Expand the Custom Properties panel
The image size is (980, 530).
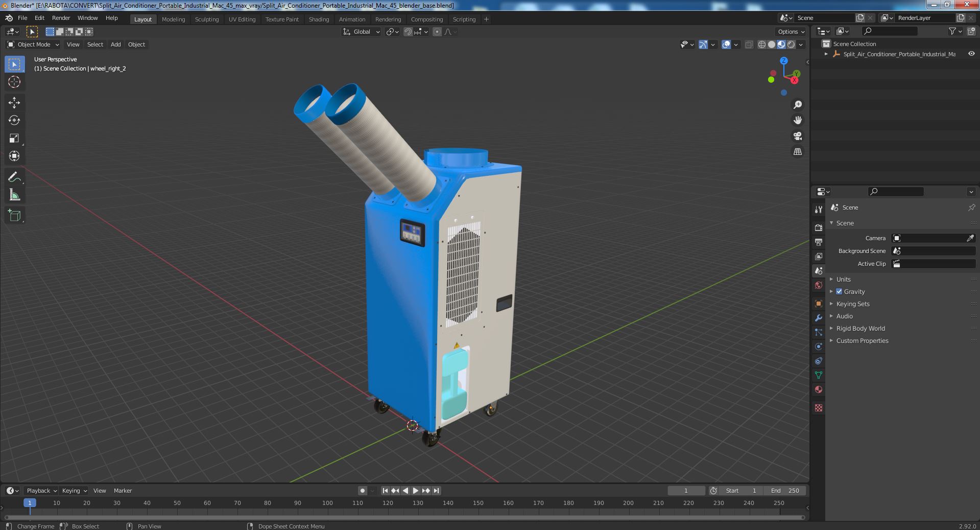click(x=862, y=340)
